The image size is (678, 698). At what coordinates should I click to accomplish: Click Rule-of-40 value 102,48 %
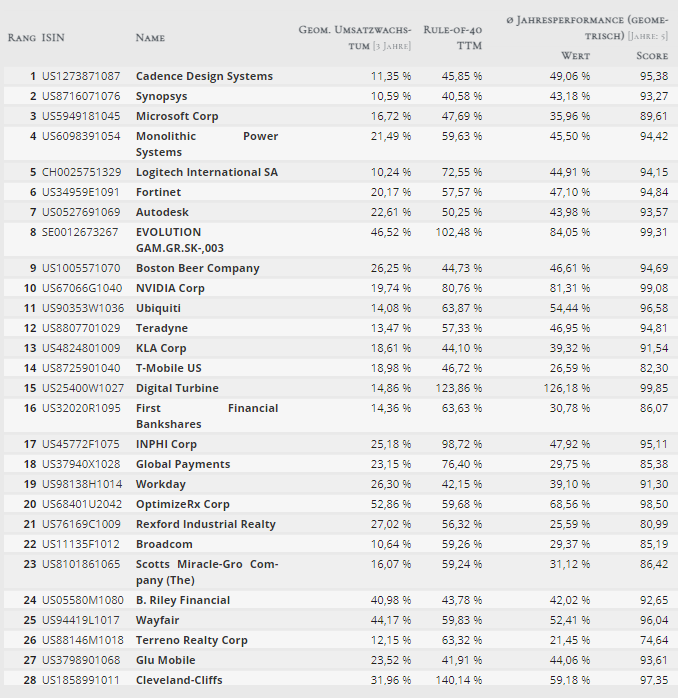pos(459,232)
